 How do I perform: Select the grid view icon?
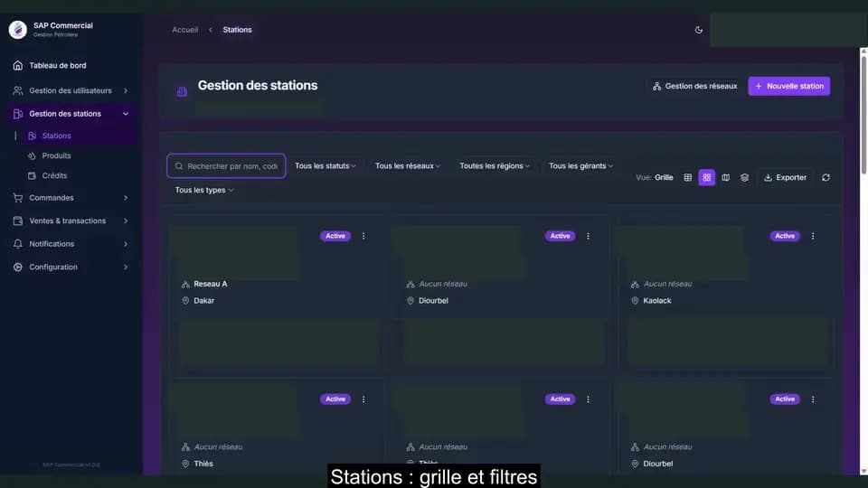click(x=706, y=178)
